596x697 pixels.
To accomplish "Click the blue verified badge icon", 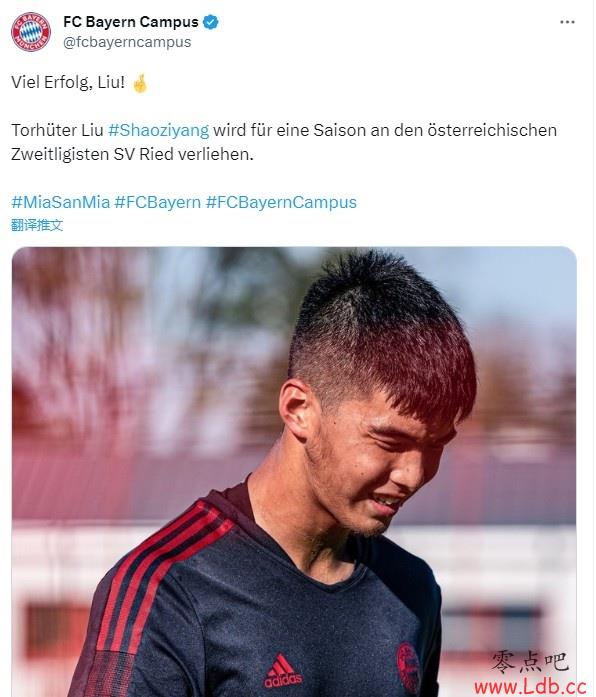I will [211, 22].
